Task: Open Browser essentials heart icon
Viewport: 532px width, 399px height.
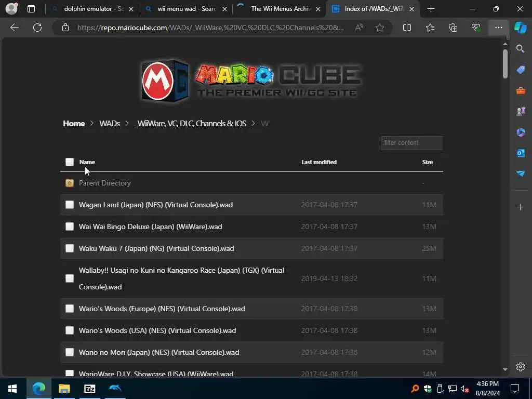Action: pos(476,28)
